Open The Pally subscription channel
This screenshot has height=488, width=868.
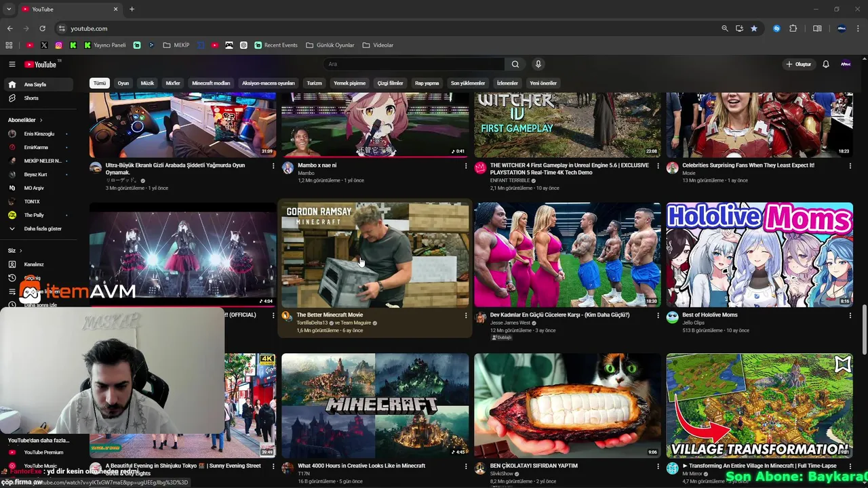click(x=38, y=215)
